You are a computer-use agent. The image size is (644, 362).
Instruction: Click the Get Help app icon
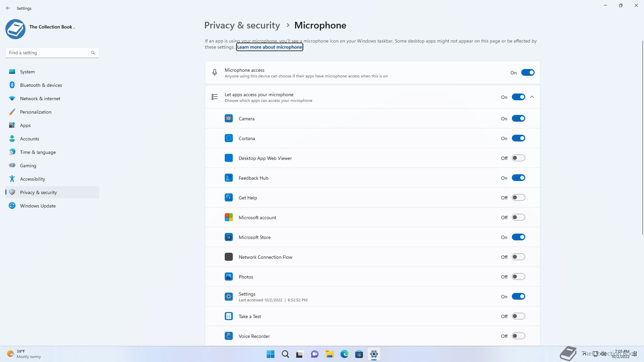tap(229, 197)
